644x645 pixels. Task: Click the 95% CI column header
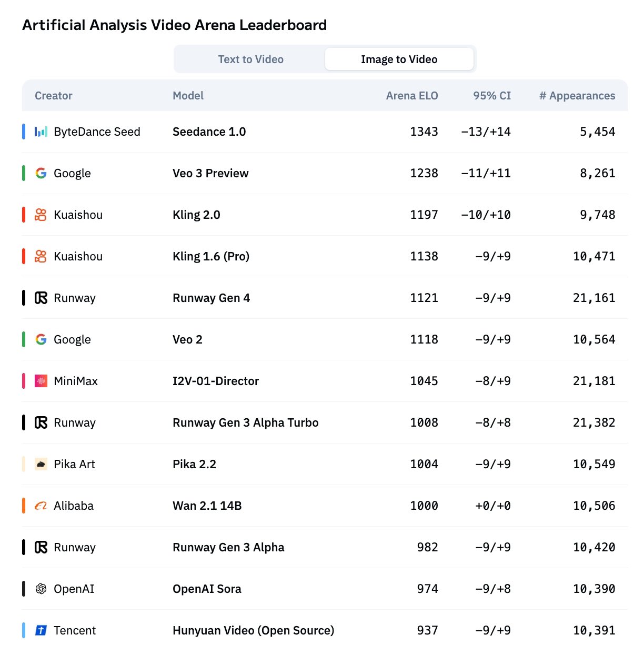(x=491, y=96)
